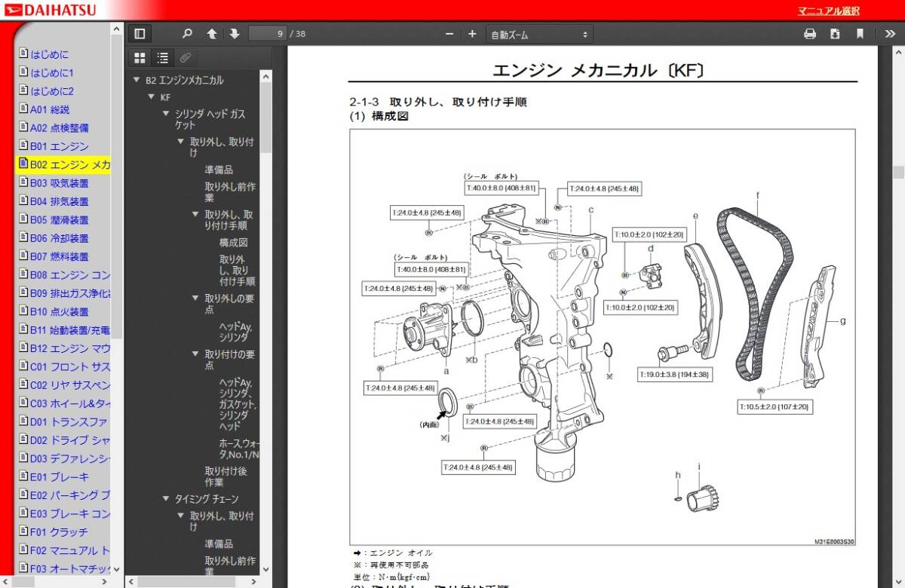Click the マニュアル選択 link
The width and height of the screenshot is (905, 588).
(x=828, y=11)
